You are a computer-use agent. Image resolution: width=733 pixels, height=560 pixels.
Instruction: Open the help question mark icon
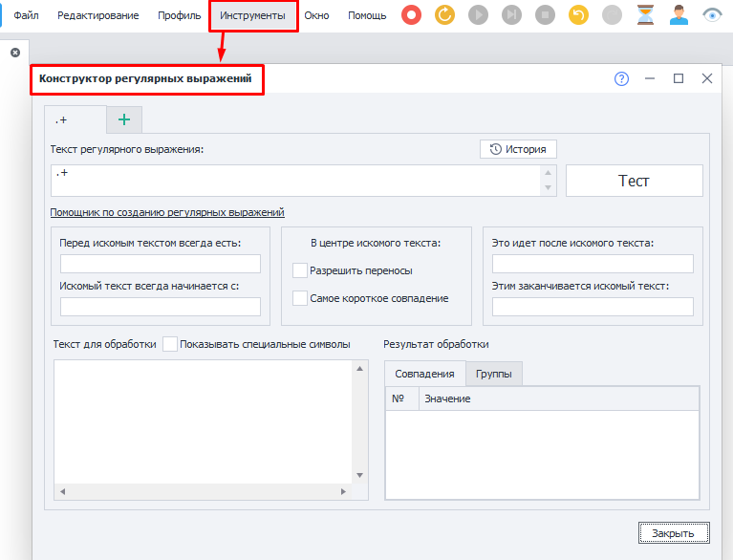pos(621,79)
